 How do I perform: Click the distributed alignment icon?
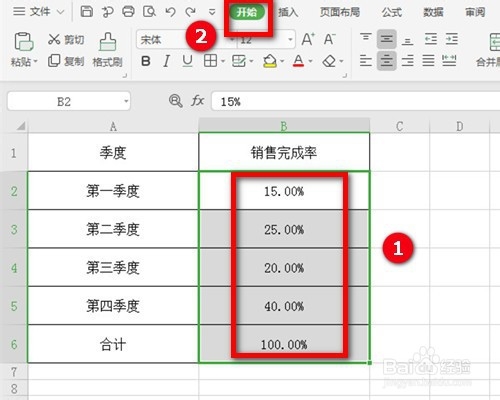click(x=449, y=61)
